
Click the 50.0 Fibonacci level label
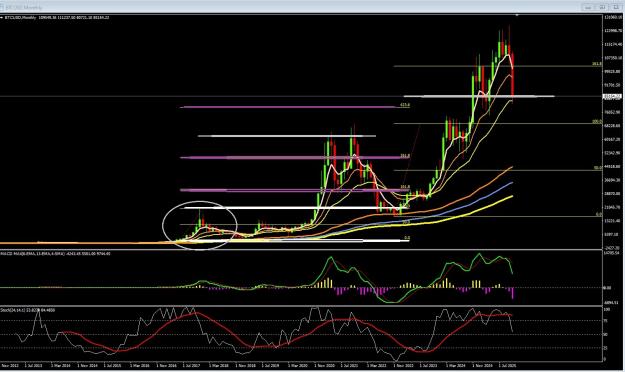tap(598, 168)
